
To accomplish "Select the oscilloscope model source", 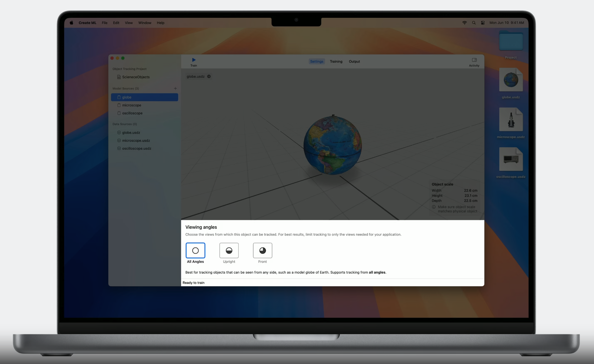I will point(144,113).
